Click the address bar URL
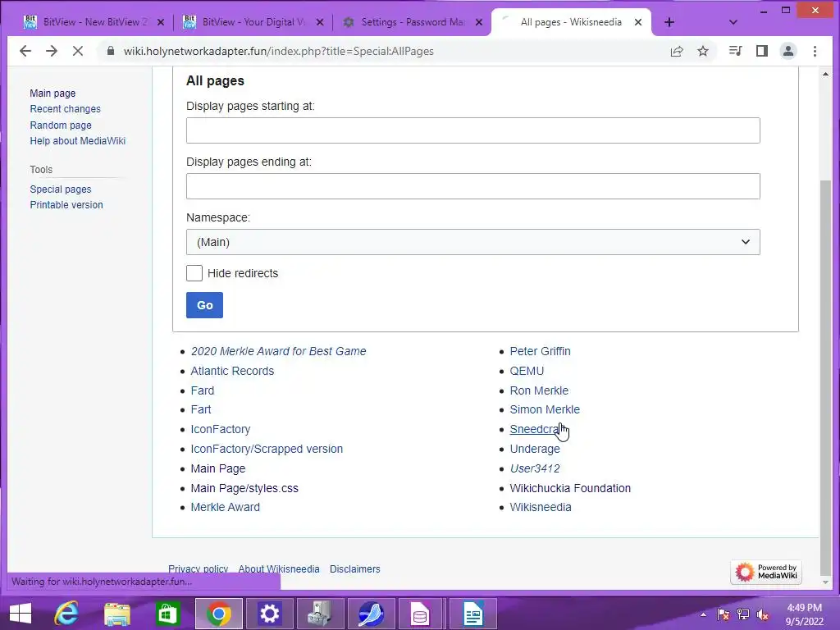This screenshot has height=630, width=840. click(x=279, y=52)
